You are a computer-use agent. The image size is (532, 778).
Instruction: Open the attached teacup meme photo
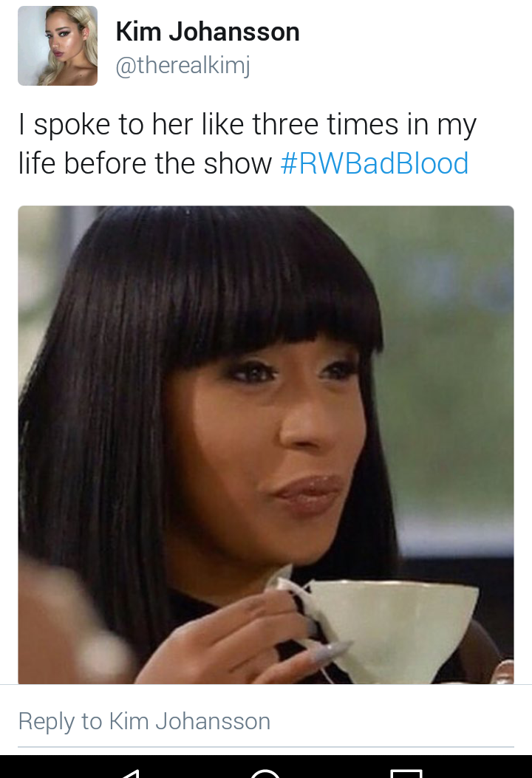coord(266,445)
